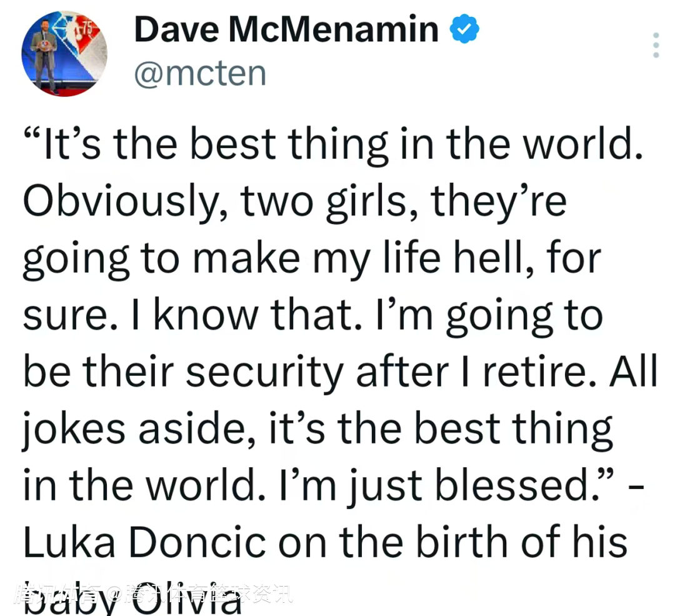Click the word "All" ending line five
The width and height of the screenshot is (675, 616).
pos(634,372)
